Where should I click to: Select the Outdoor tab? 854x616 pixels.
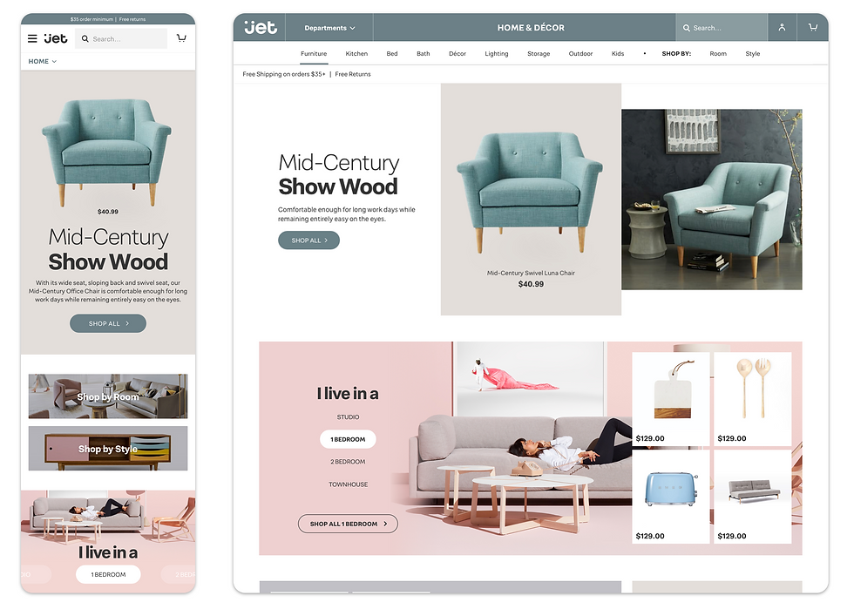pos(580,54)
